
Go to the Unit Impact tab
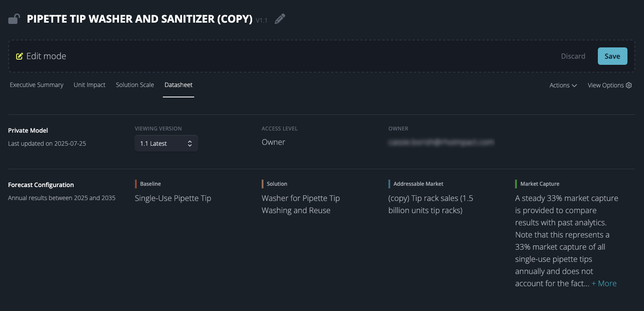[89, 85]
